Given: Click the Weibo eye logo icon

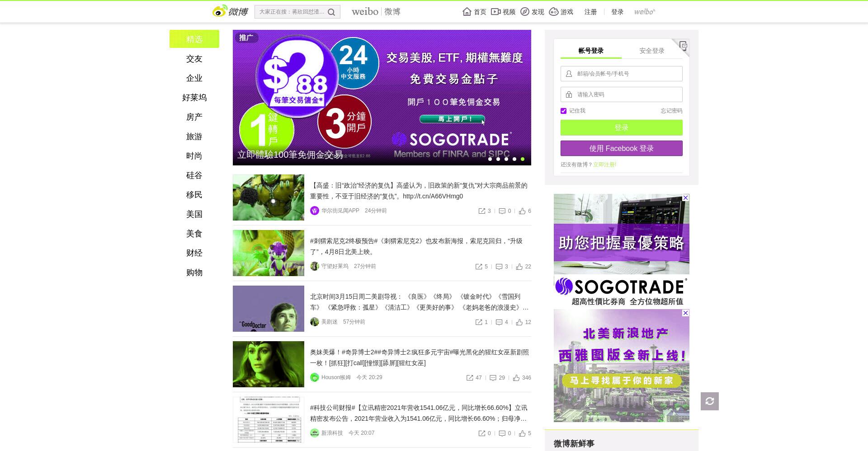Looking at the screenshot, I should click(x=220, y=11).
